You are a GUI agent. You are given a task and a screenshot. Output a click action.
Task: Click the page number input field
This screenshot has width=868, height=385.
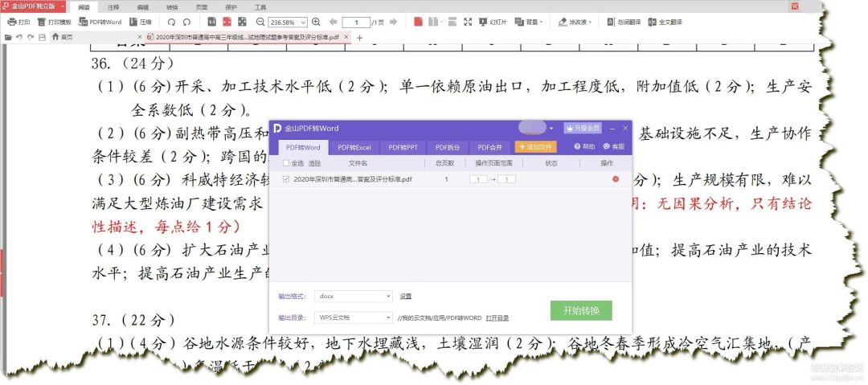(356, 23)
